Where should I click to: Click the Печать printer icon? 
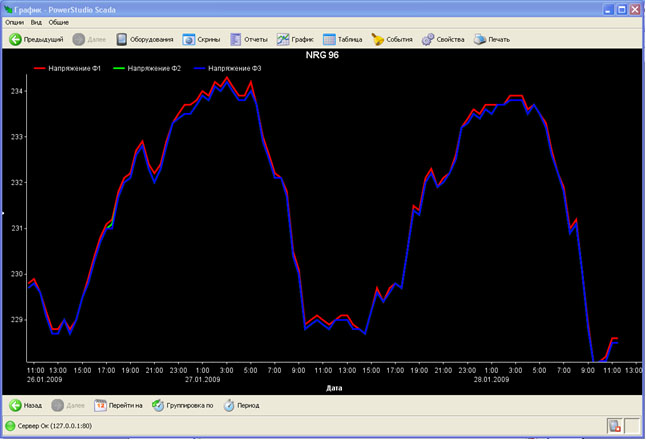(480, 40)
